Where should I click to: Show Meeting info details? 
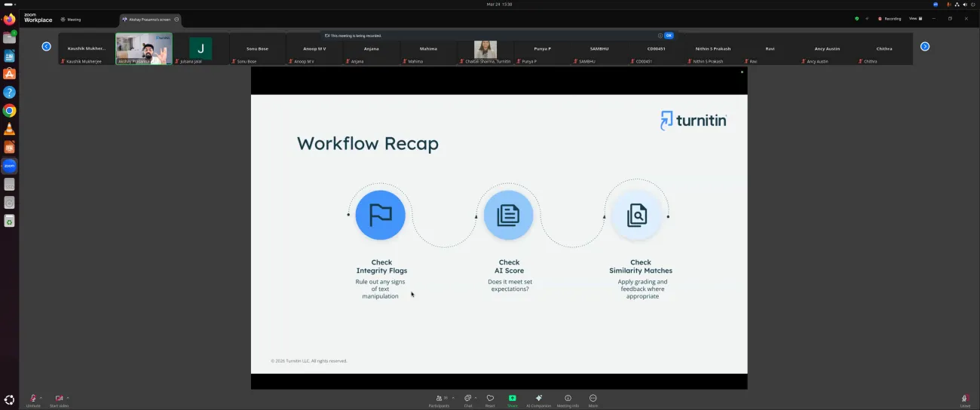[568, 399]
